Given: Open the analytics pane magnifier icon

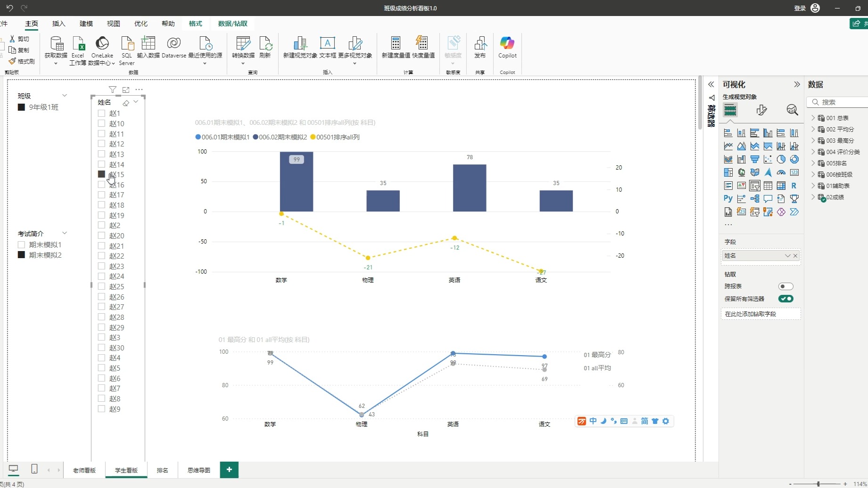Looking at the screenshot, I should click(x=792, y=110).
